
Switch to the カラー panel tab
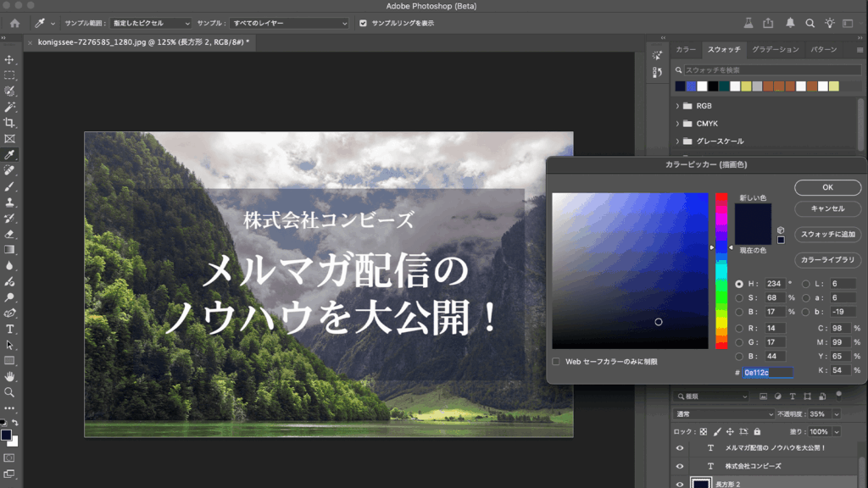685,49
